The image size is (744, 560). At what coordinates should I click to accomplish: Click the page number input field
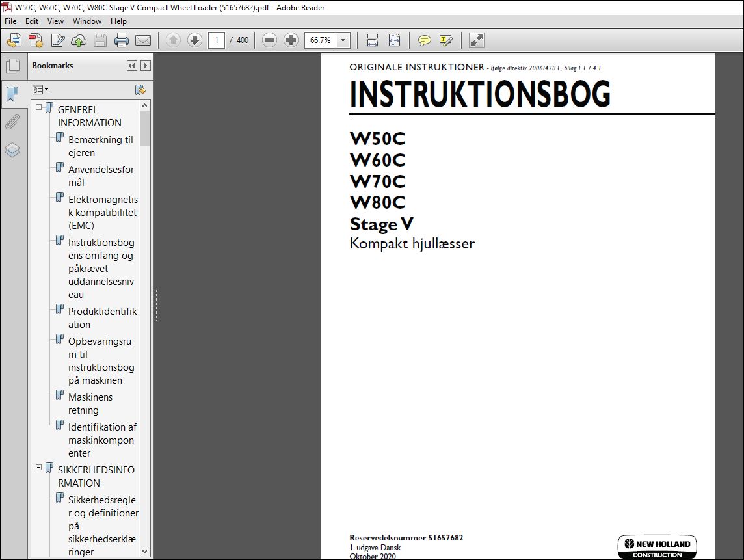click(217, 40)
